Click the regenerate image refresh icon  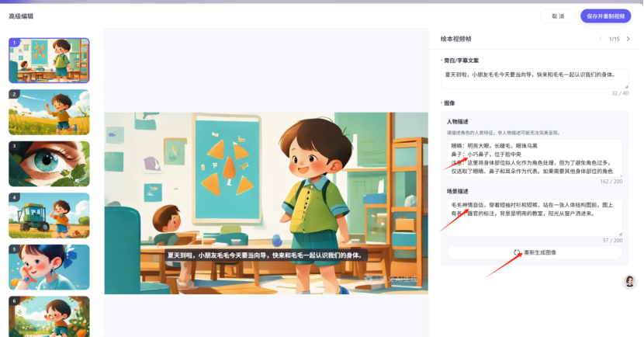tap(517, 252)
